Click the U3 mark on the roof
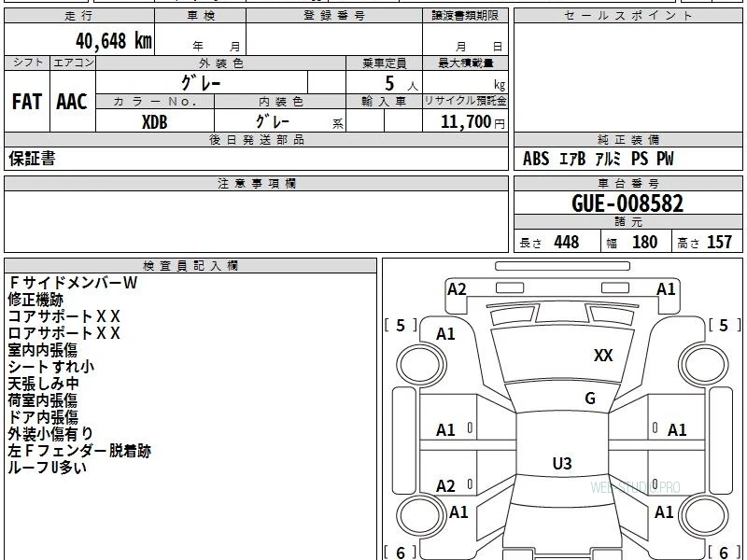Screen dimensions: 747x560 [x=562, y=463]
